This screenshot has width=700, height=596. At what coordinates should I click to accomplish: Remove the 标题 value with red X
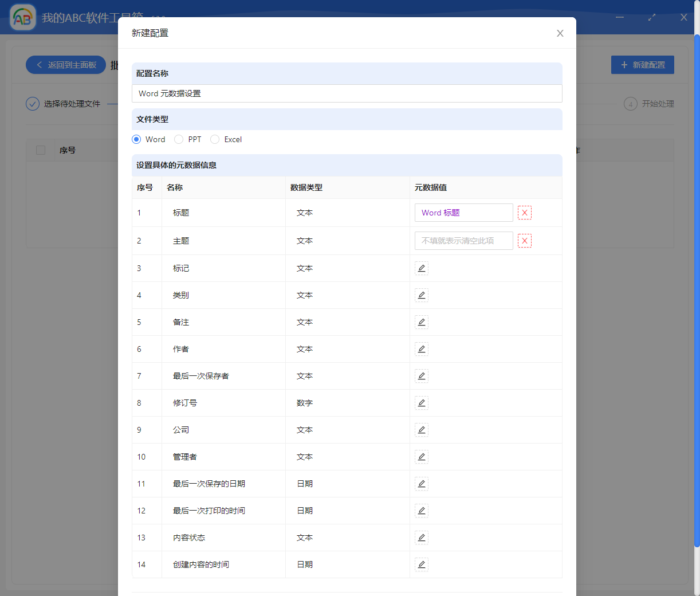[x=524, y=212]
